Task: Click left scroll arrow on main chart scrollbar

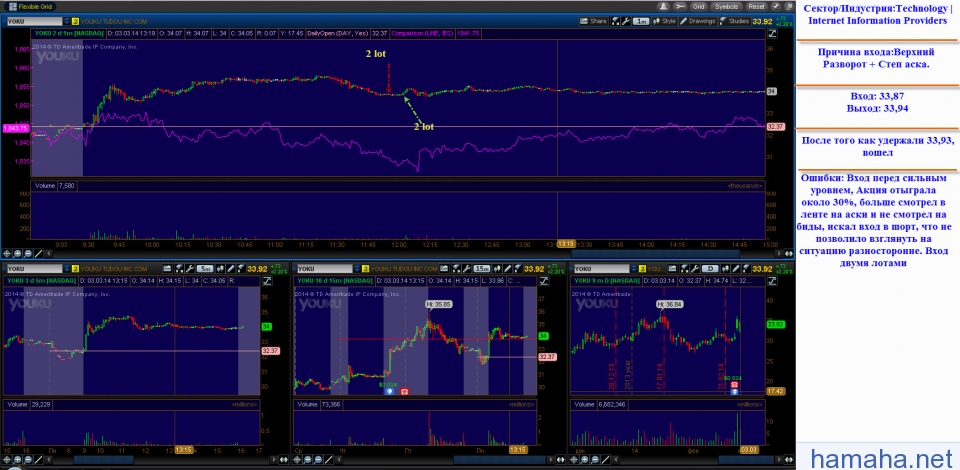Action: 49,253
